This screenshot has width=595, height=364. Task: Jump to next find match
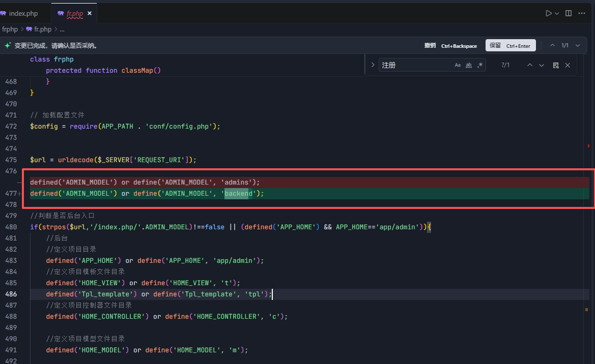542,65
